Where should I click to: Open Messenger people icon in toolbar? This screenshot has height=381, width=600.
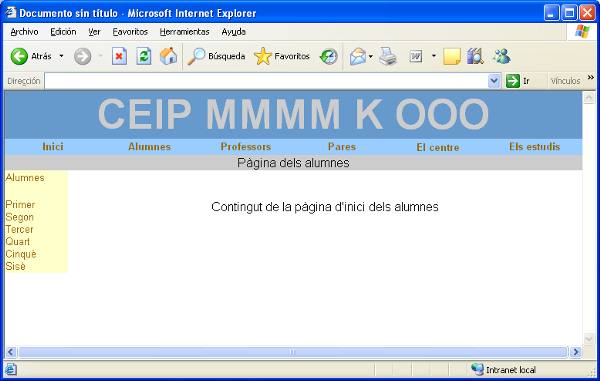(x=502, y=57)
